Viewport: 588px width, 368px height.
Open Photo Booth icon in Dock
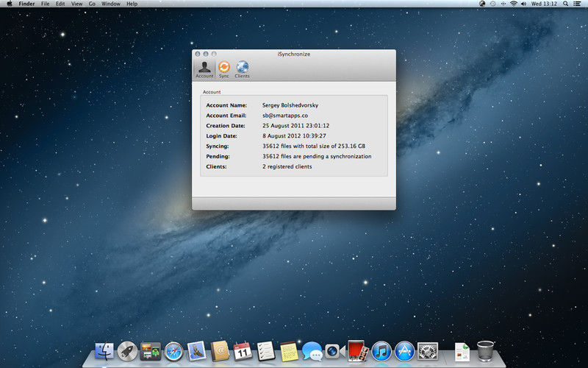358,351
